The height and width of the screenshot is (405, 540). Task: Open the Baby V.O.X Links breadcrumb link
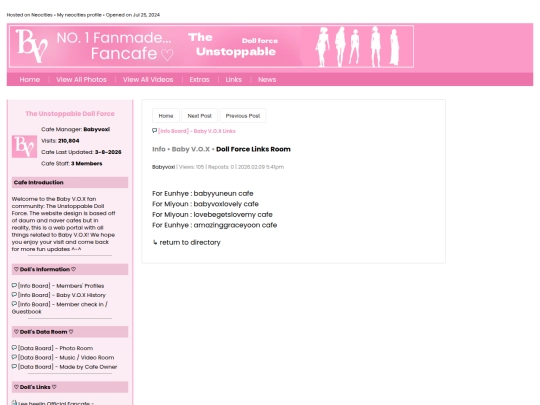tap(197, 131)
